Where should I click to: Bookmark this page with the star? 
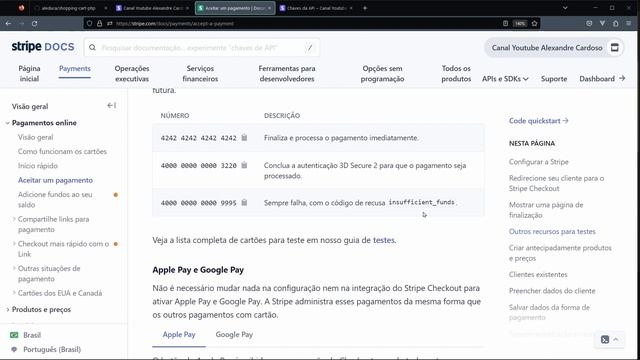[534, 24]
